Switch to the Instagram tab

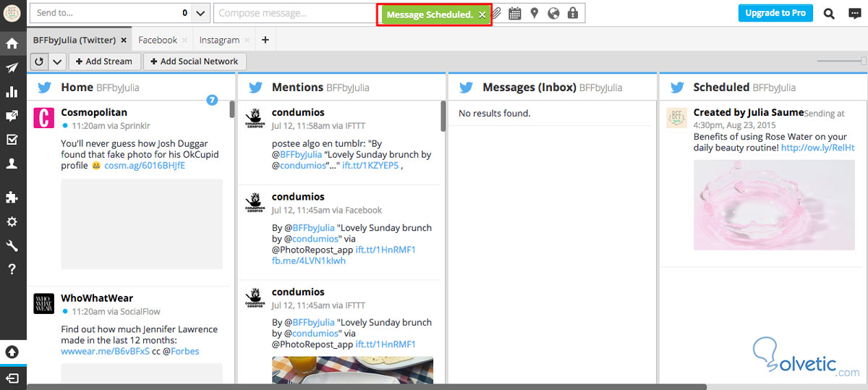(219, 41)
